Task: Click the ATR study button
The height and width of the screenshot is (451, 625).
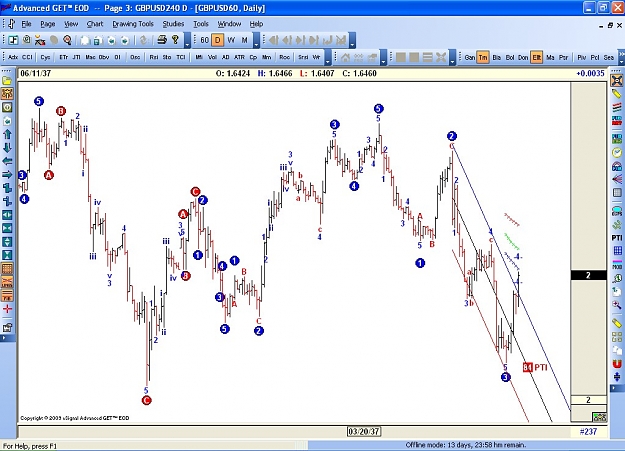Action: click(239, 57)
